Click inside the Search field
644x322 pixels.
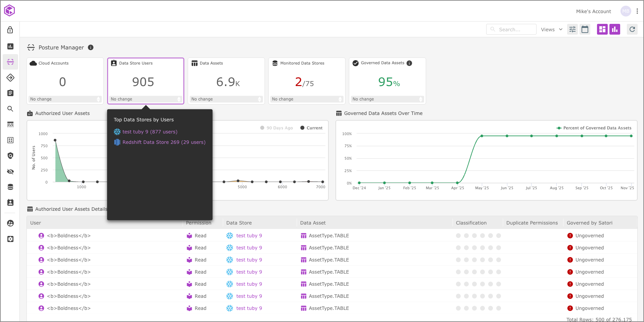pyautogui.click(x=514, y=30)
